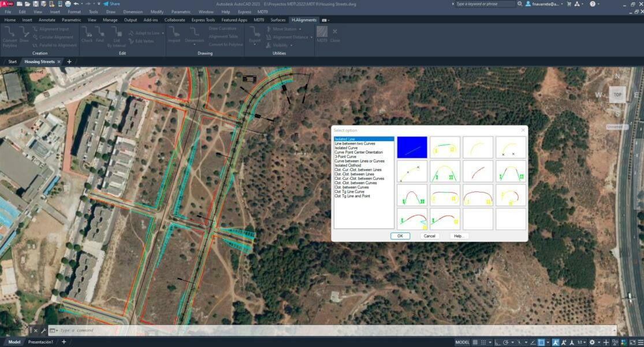
Task: Select '3-Point Curve' in the option list
Action: click(x=345, y=157)
